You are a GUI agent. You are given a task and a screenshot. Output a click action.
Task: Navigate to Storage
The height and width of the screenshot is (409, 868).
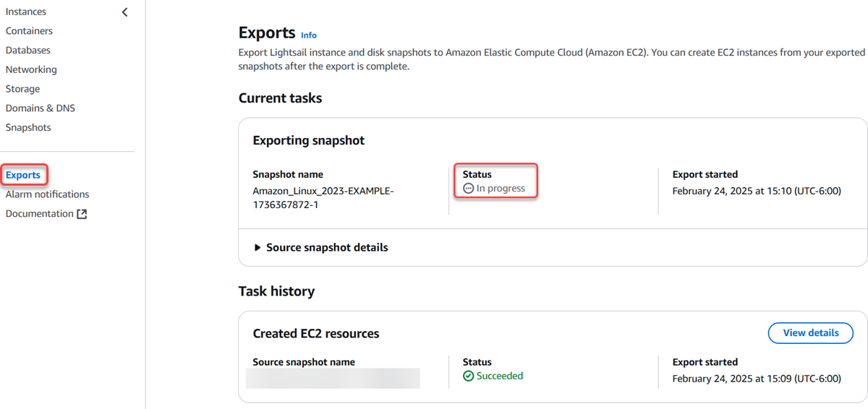point(22,89)
